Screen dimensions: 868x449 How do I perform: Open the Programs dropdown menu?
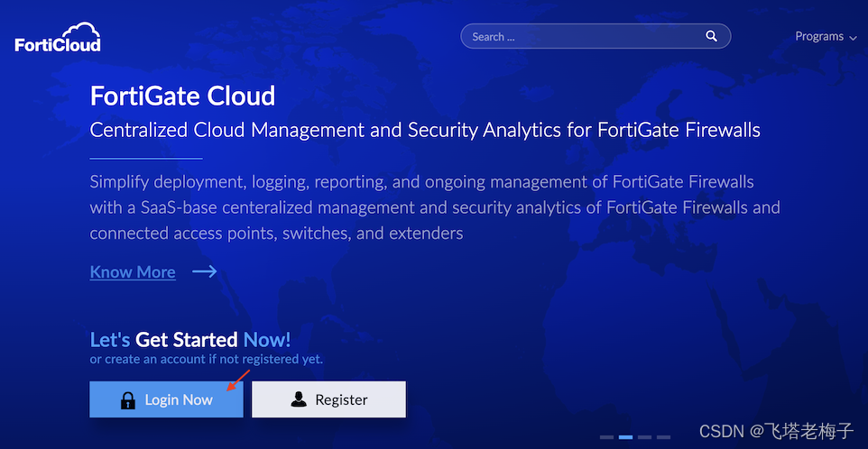point(826,36)
